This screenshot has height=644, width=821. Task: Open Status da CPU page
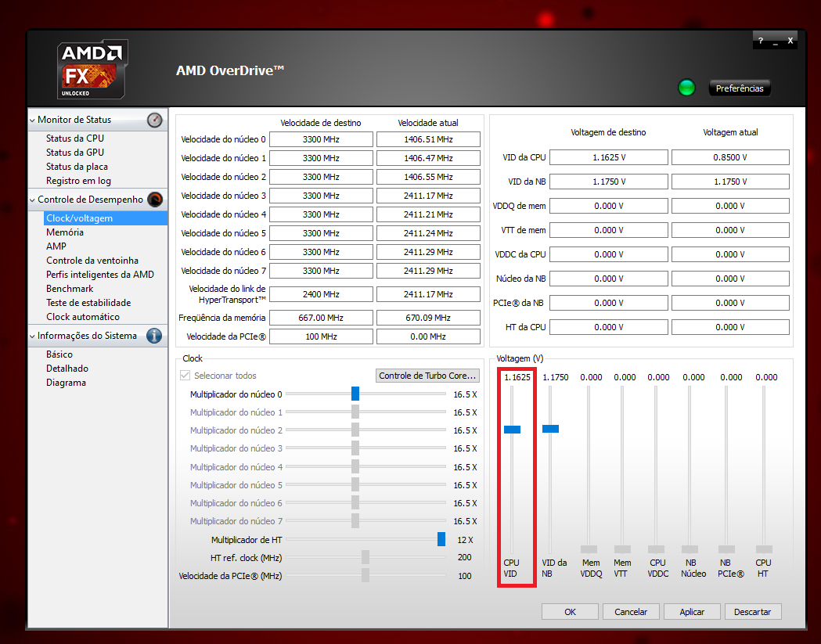pos(75,139)
